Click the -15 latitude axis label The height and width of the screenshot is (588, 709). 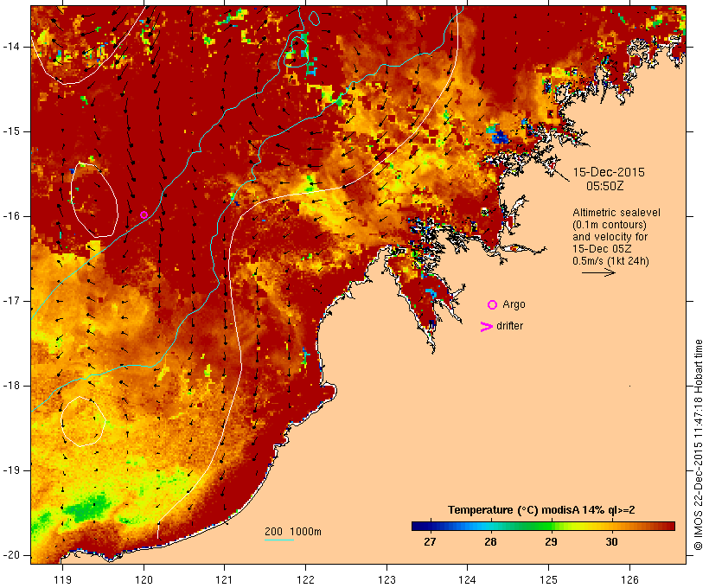click(11, 131)
